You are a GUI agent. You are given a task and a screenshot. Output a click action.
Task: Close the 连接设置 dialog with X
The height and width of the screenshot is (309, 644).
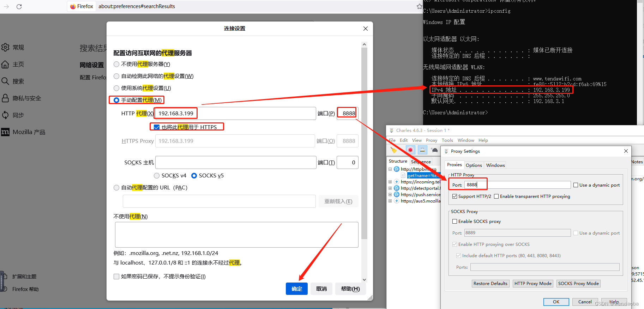(366, 29)
